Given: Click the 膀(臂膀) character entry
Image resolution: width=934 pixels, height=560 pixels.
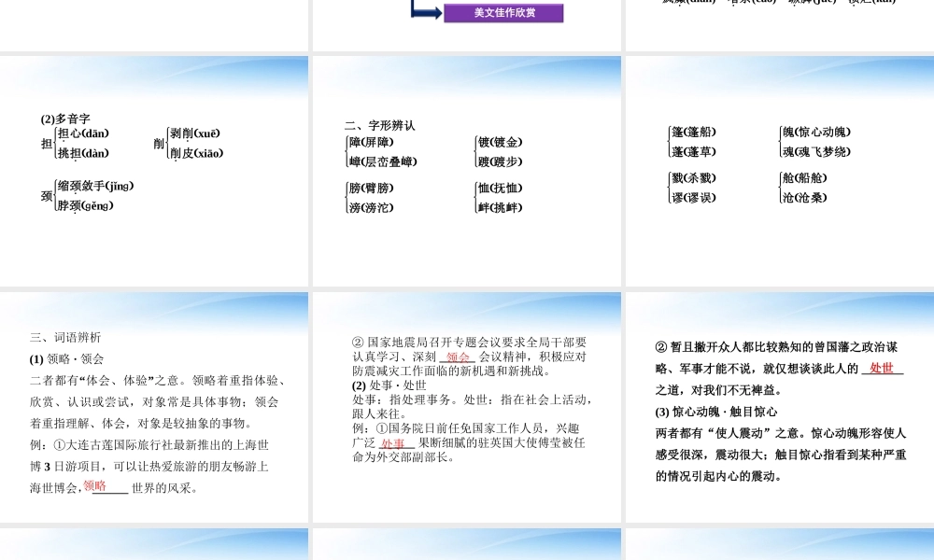Looking at the screenshot, I should click(x=371, y=188).
